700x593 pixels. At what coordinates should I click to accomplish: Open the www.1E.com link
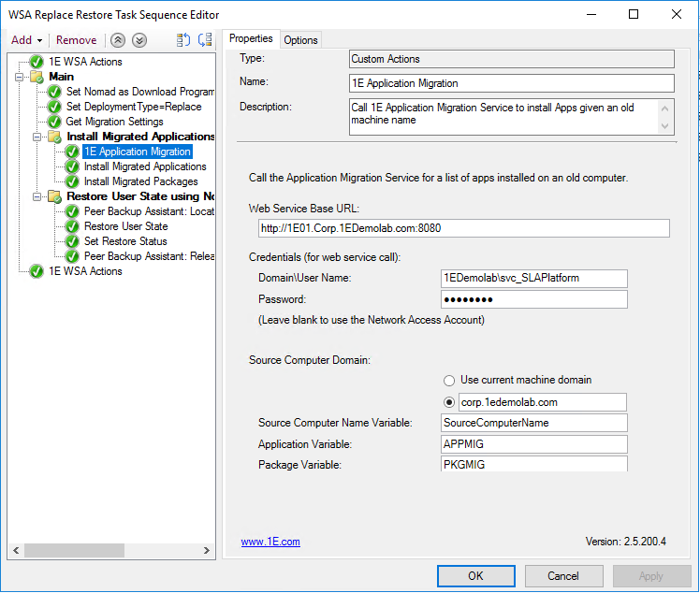click(270, 542)
